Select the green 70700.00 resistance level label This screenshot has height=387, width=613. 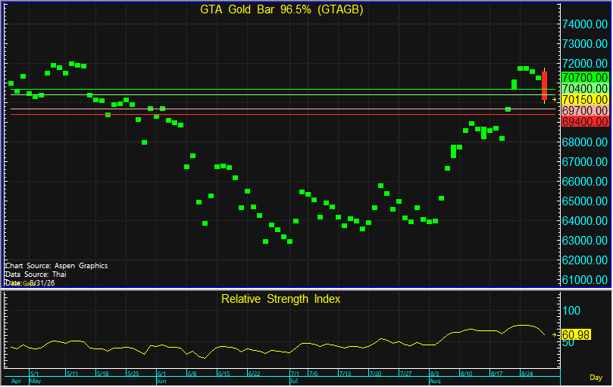click(585, 77)
